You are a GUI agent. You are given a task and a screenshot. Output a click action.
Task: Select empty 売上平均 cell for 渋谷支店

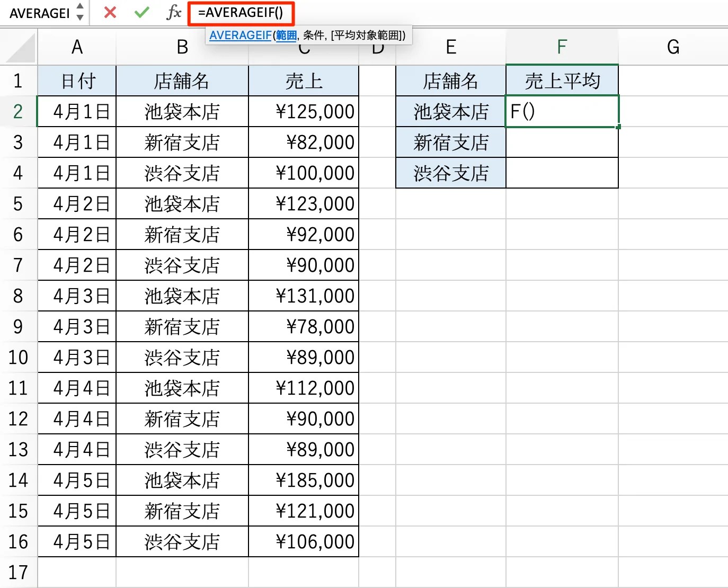pyautogui.click(x=562, y=173)
